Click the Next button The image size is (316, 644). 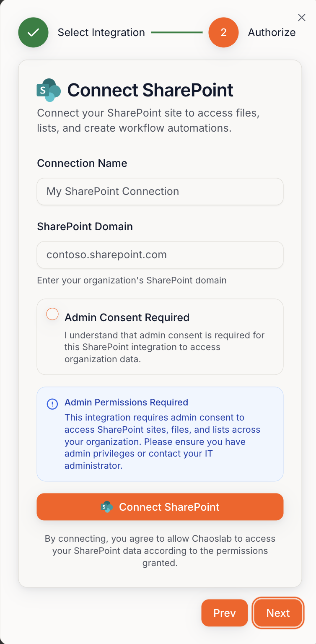[x=278, y=613]
